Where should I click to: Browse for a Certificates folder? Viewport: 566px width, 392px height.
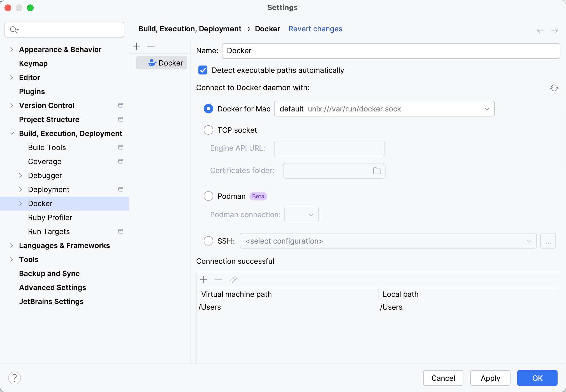(377, 171)
